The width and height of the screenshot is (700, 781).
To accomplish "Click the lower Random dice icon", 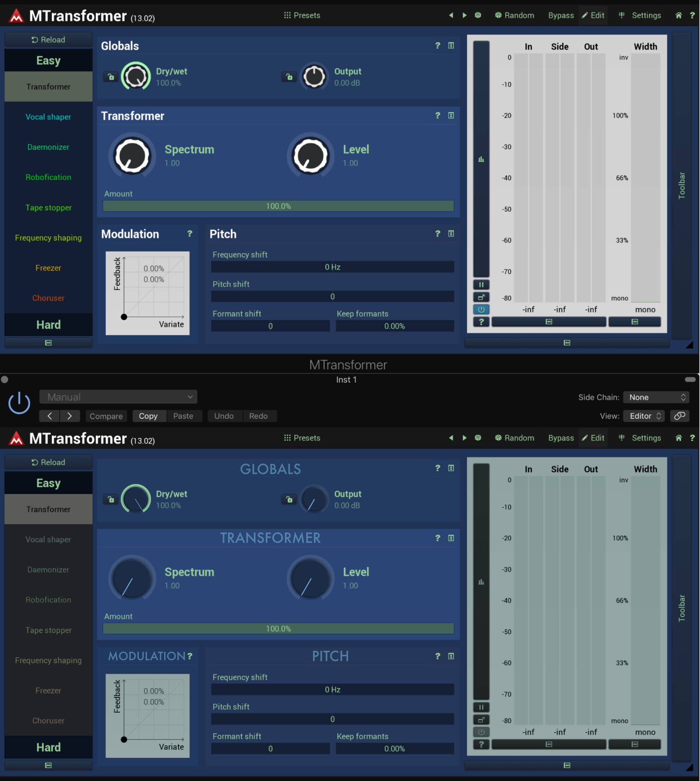I will [x=498, y=438].
